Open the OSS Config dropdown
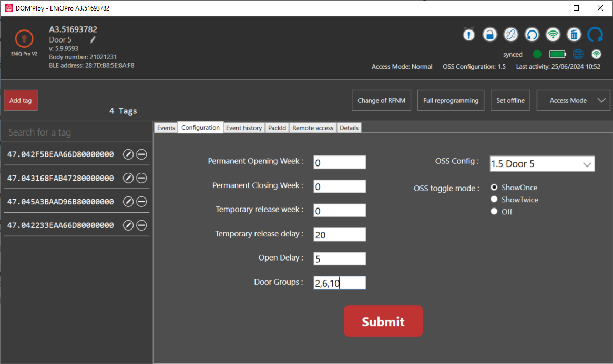The height and width of the screenshot is (364, 613). (x=542, y=164)
